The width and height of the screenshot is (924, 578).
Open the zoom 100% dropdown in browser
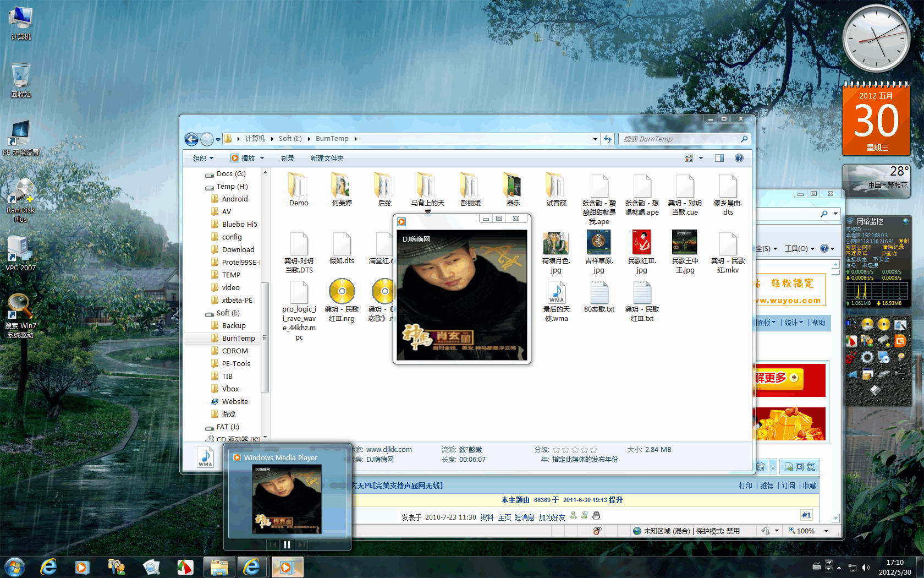click(826, 531)
